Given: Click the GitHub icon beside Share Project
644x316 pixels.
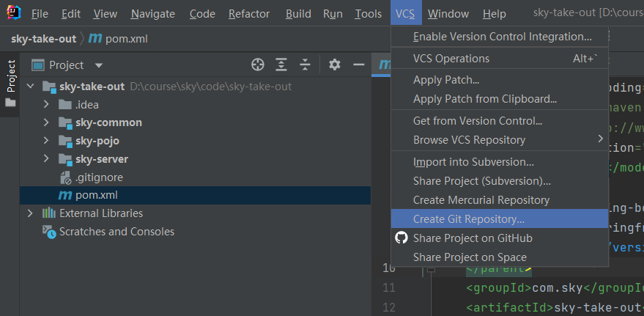Looking at the screenshot, I should pyautogui.click(x=401, y=238).
